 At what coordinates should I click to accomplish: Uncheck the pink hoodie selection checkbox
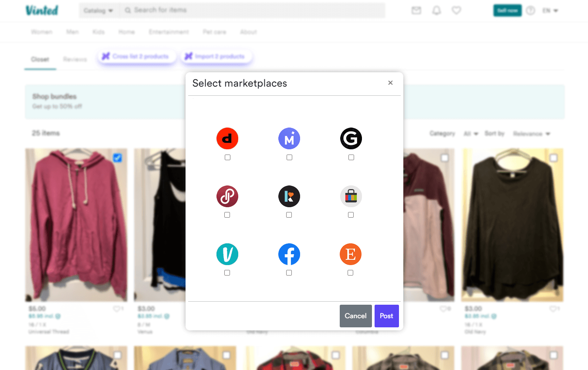click(118, 158)
